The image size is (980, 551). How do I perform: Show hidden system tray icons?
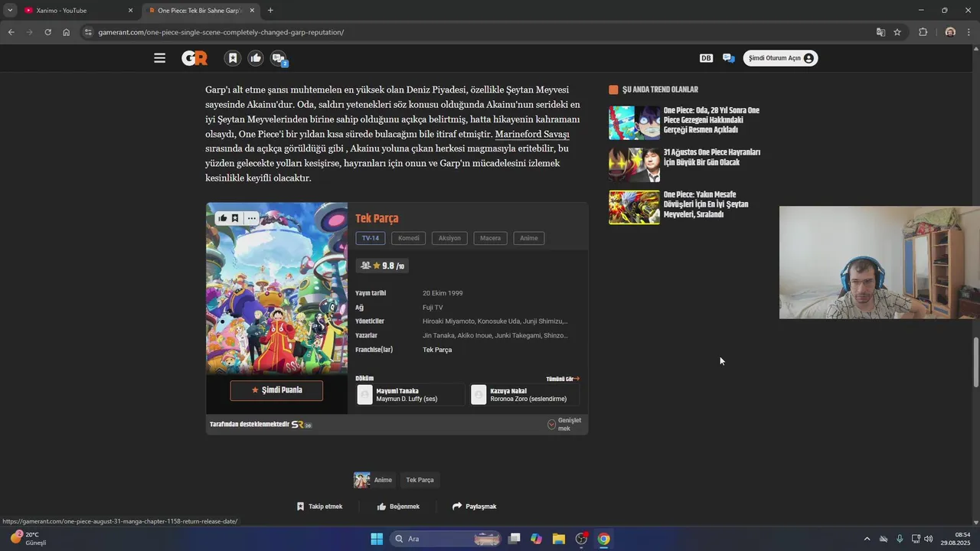[x=867, y=539]
